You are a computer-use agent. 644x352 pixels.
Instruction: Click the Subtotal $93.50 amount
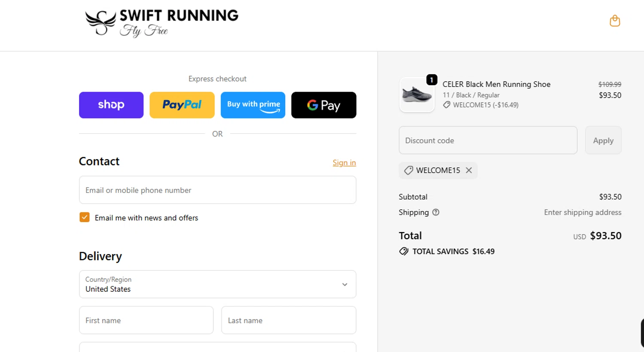610,197
